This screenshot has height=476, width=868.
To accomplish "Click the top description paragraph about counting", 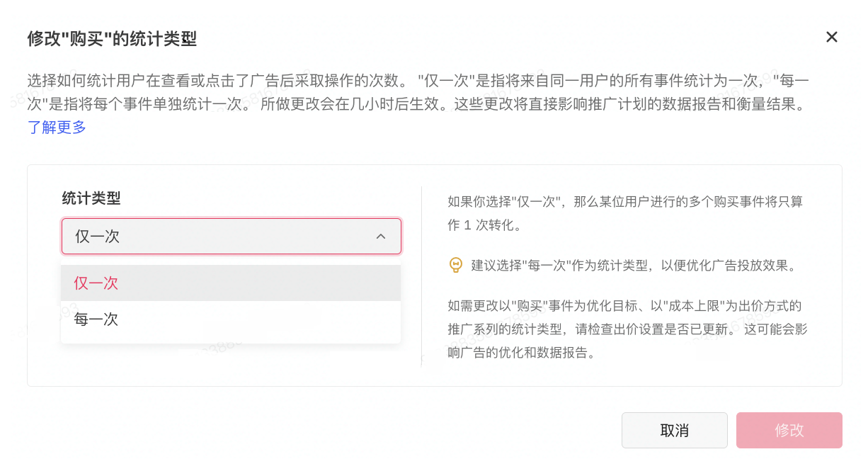I will [x=418, y=92].
